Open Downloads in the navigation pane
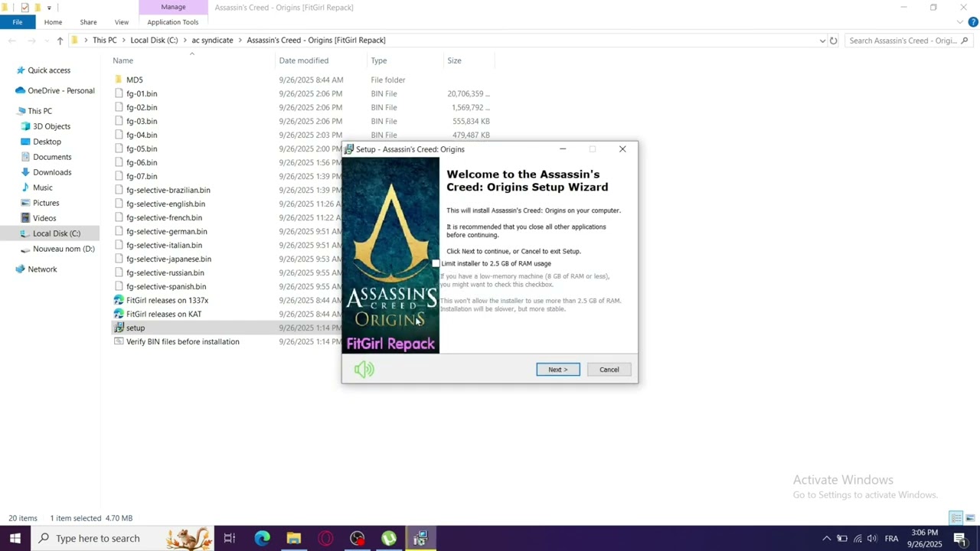The image size is (980, 551). point(52,172)
